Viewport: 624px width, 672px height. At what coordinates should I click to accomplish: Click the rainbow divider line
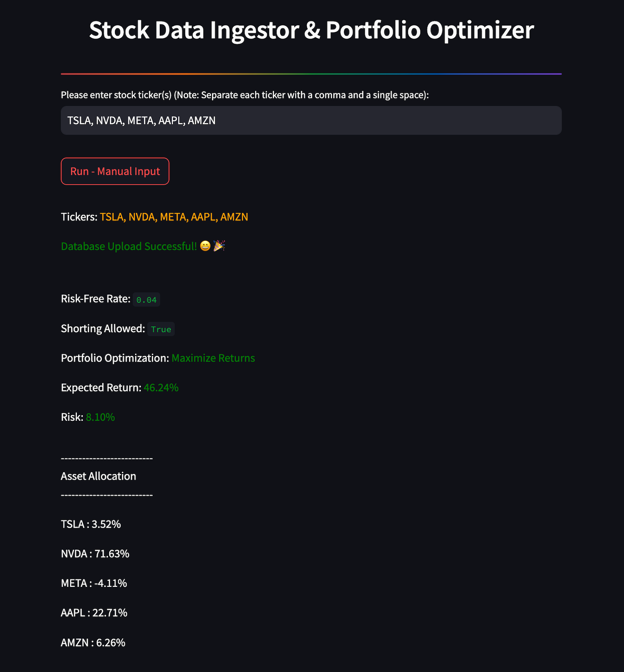click(311, 74)
